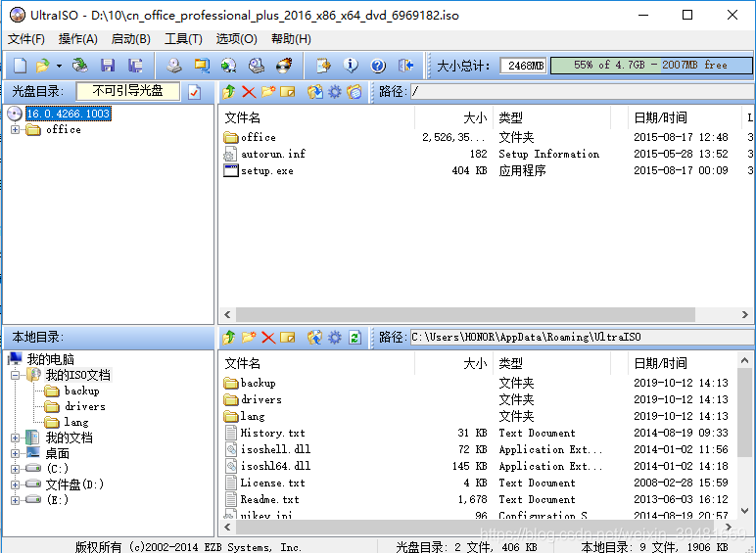Screen dimensions: 756x553
Task: Click the Make CD/DVD image icon
Action: pos(174,65)
